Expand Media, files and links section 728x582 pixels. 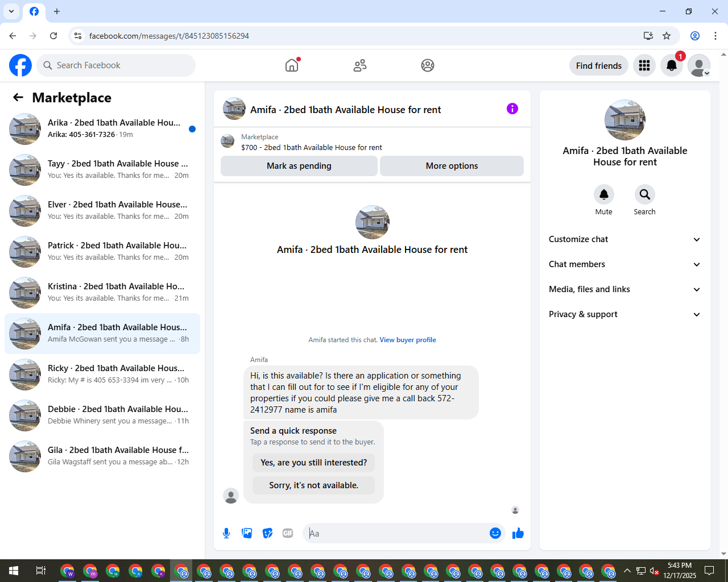pos(625,289)
